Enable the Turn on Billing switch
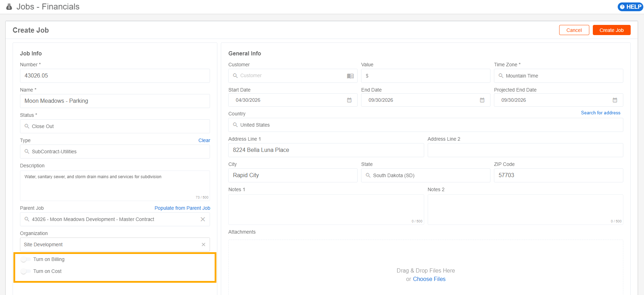This screenshot has width=644, height=295. point(26,260)
